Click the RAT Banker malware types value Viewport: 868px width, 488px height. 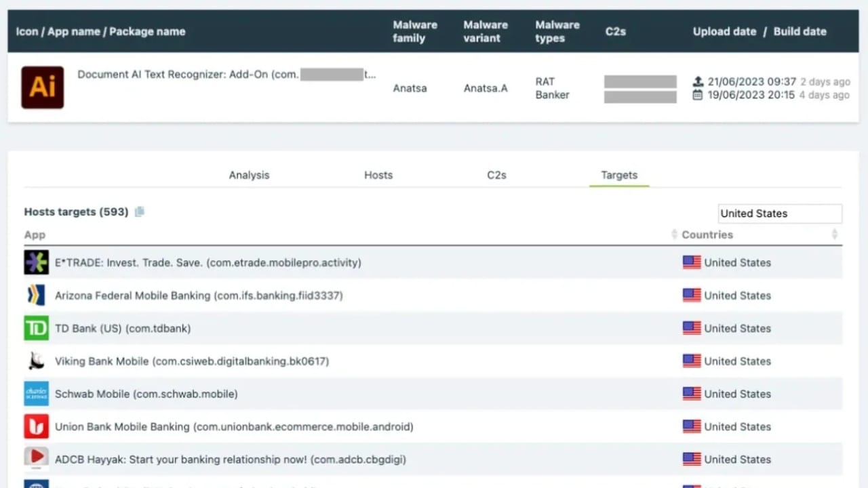pos(553,88)
